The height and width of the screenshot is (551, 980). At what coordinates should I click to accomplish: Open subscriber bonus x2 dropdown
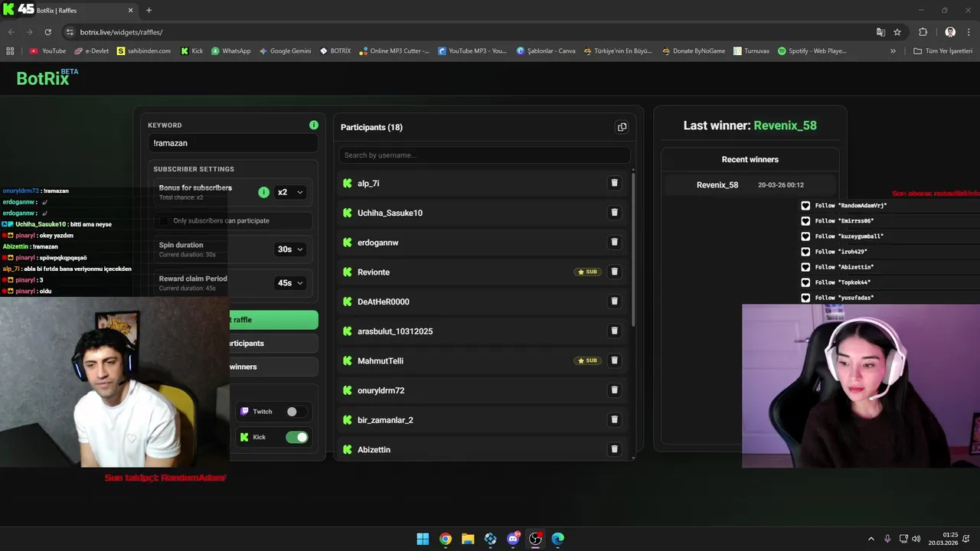[290, 192]
